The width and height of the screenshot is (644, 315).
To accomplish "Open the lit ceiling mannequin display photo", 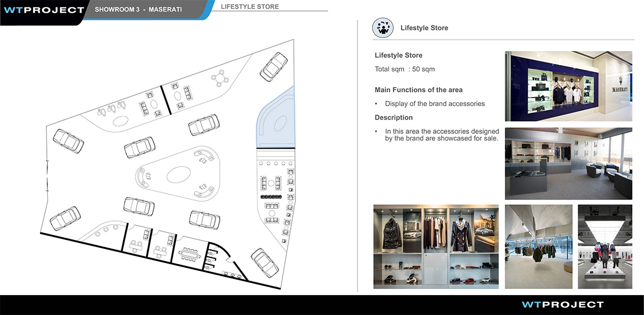I will (x=605, y=247).
